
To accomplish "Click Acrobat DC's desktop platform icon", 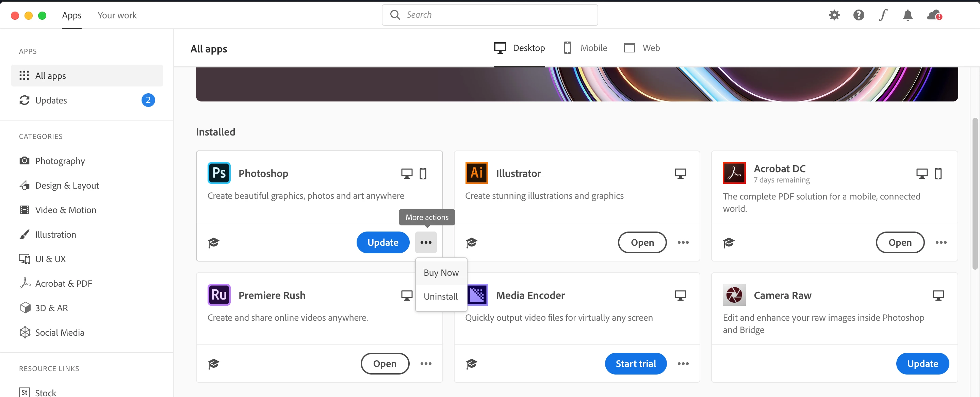I will 922,174.
